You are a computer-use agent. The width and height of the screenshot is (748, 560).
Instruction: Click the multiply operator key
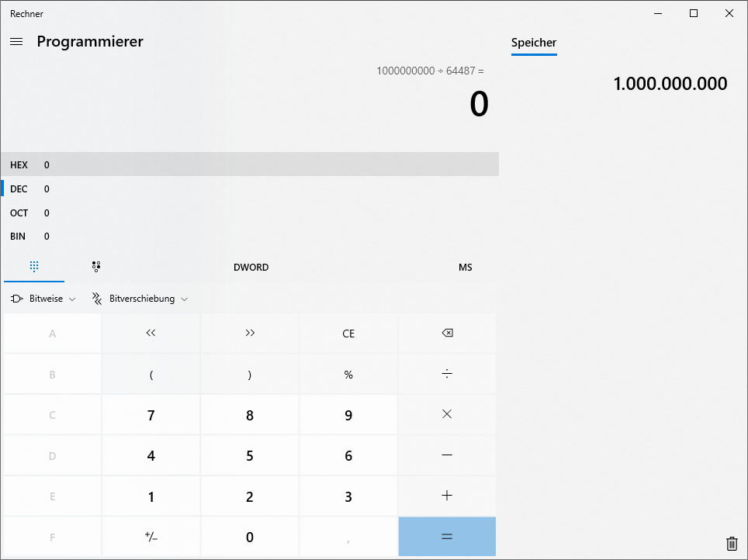coord(447,414)
